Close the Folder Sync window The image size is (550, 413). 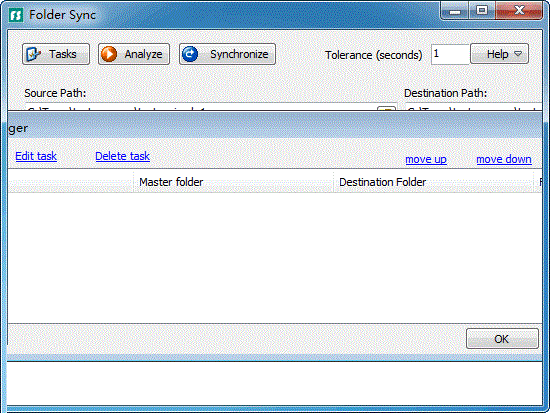(519, 11)
